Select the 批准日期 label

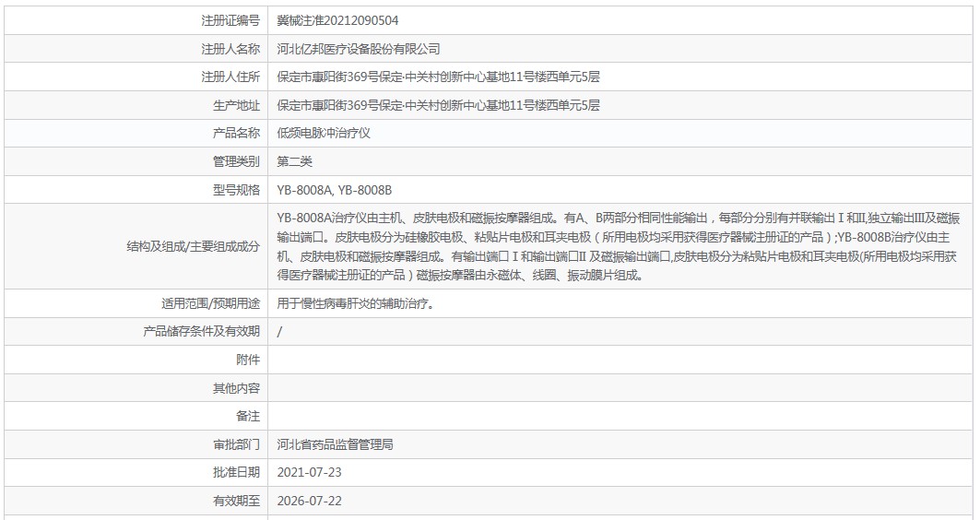coord(236,472)
